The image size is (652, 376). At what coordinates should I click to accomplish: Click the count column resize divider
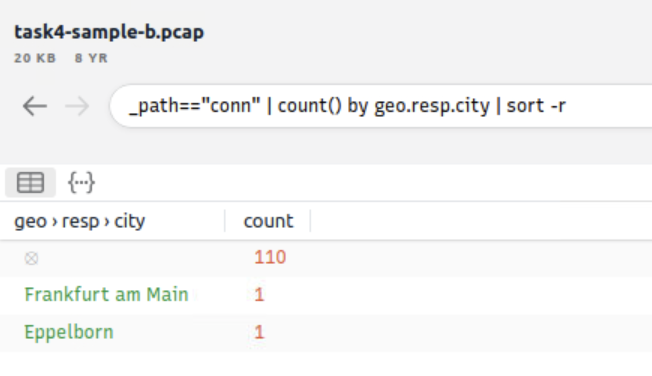[310, 221]
